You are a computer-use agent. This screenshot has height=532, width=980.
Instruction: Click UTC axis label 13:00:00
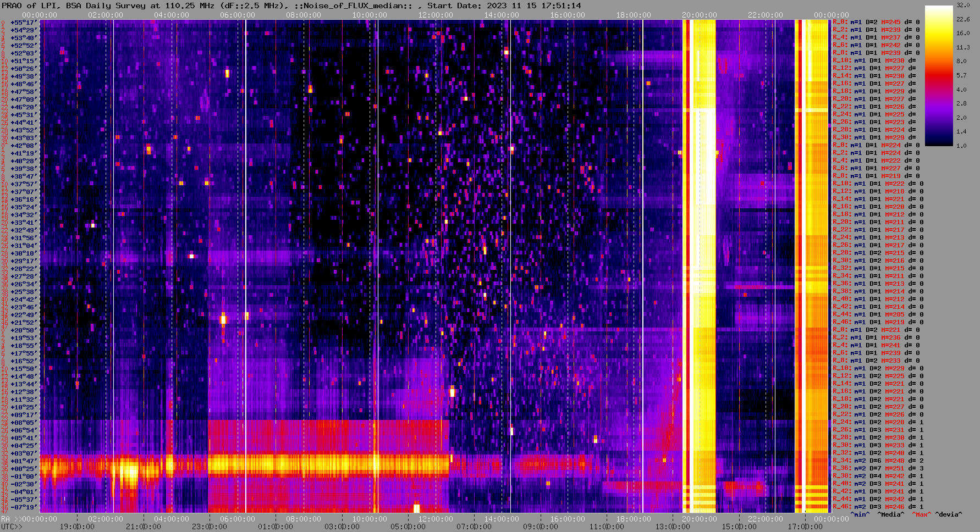673,527
